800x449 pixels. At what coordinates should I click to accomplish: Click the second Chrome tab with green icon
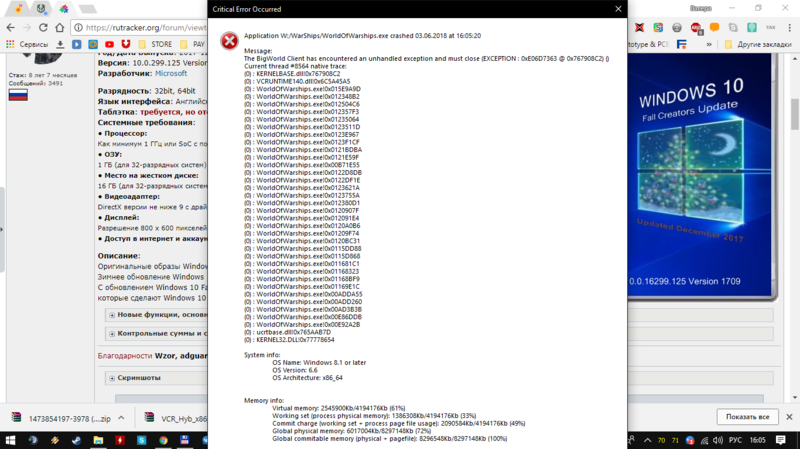coord(41,9)
